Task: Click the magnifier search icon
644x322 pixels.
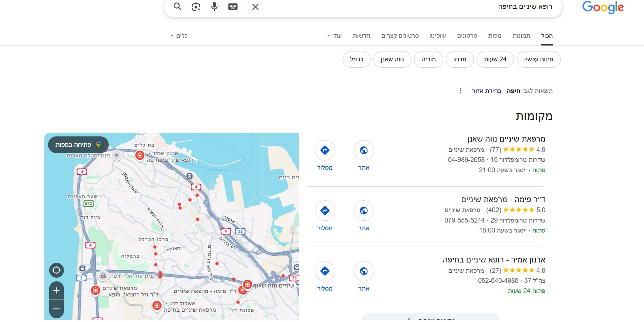Action: 178,7
